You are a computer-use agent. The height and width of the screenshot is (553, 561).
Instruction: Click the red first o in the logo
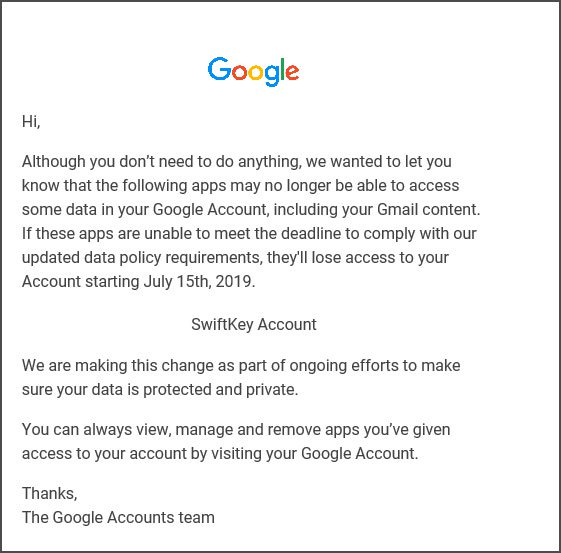click(x=239, y=72)
